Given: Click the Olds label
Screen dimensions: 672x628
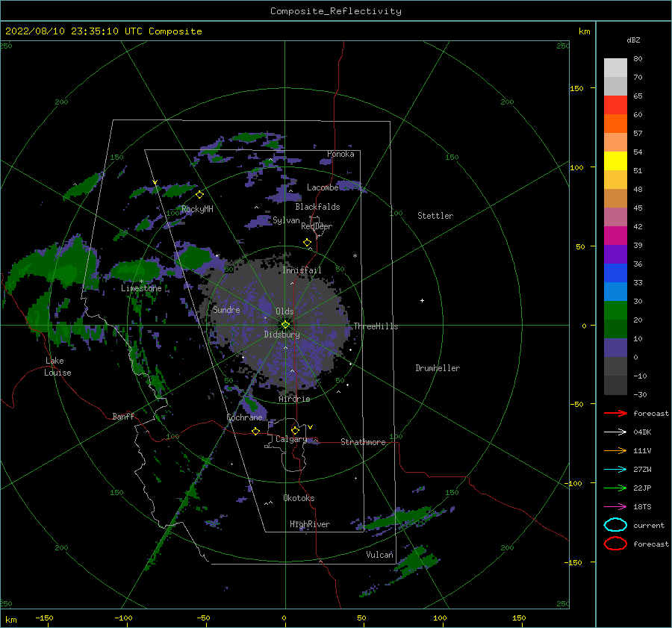Looking at the screenshot, I should point(284,311).
